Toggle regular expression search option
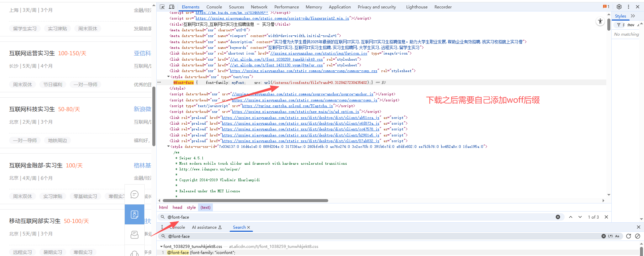 (x=610, y=236)
